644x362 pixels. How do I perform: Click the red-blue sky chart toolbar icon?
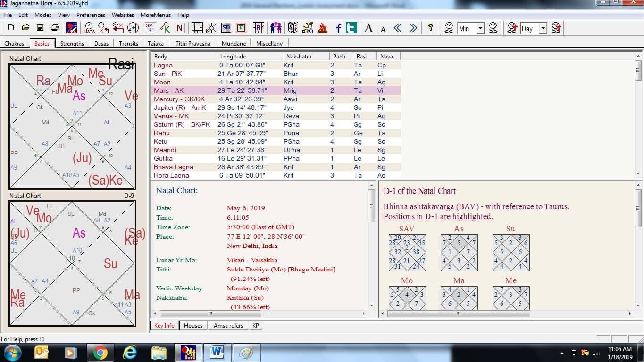click(x=72, y=28)
